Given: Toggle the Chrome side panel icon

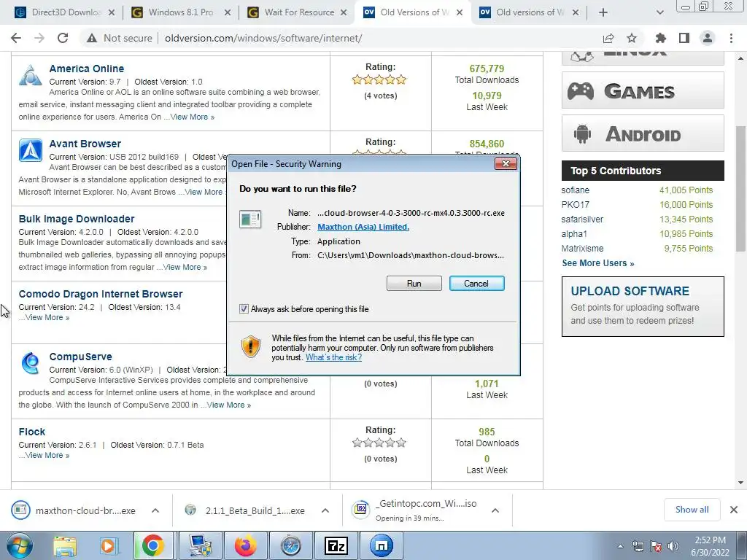Looking at the screenshot, I should 684,38.
